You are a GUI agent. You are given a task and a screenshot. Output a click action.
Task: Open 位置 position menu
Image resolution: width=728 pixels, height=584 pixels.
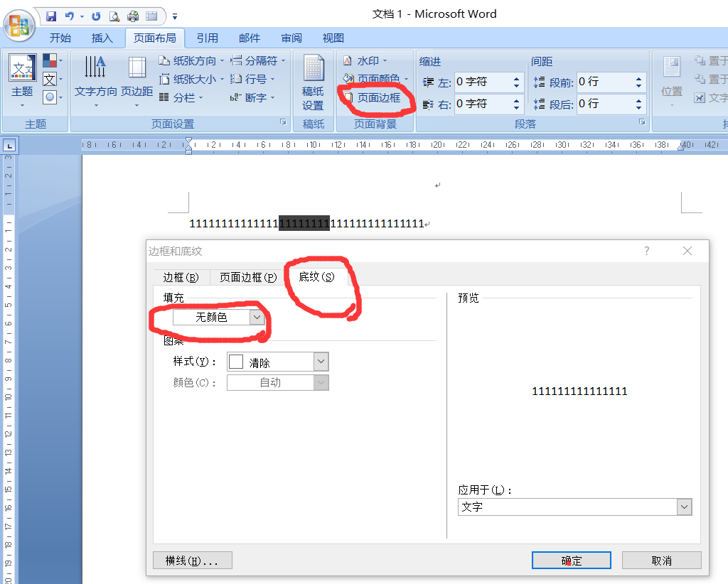[672, 81]
